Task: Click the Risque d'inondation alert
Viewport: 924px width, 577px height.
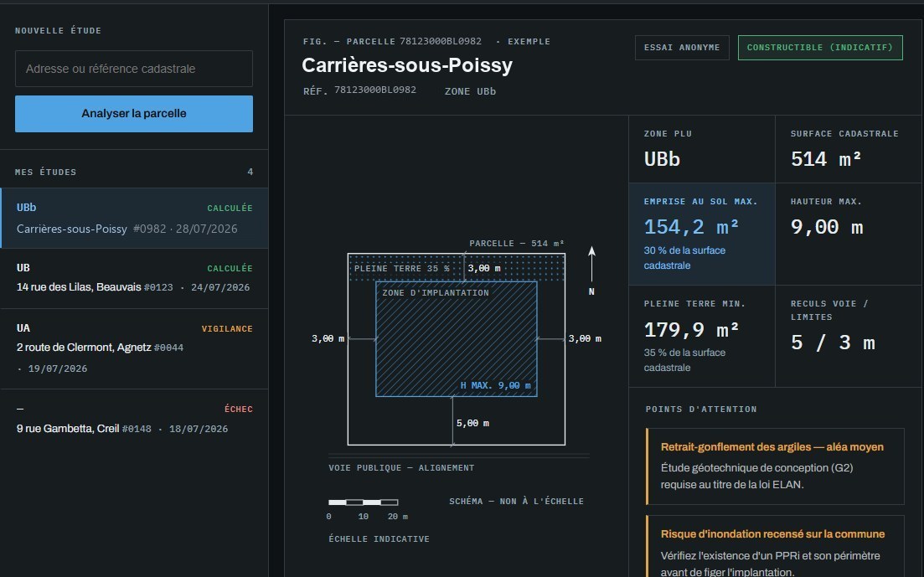Action: click(775, 546)
